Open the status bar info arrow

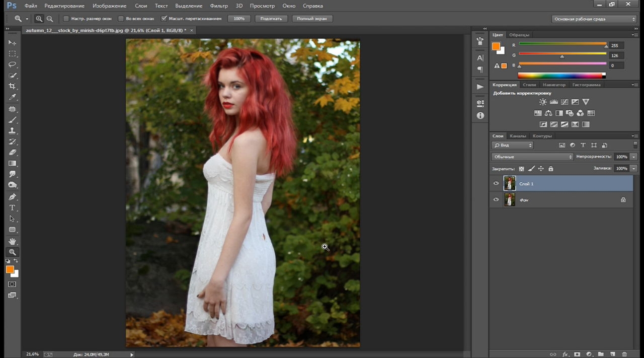132,354
